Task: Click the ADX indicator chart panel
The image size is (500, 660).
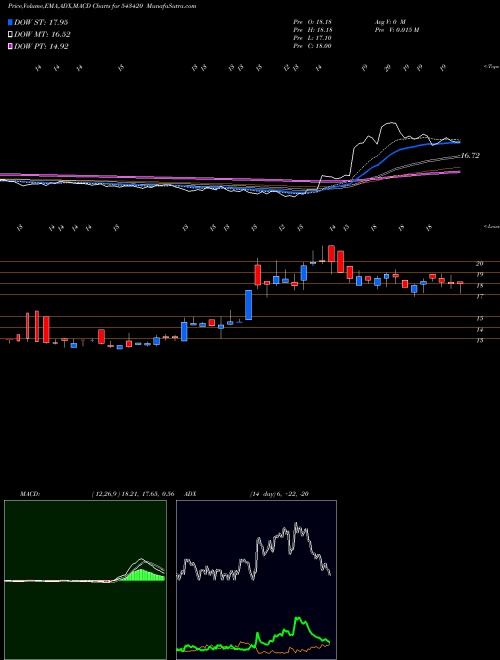Action: [x=256, y=580]
